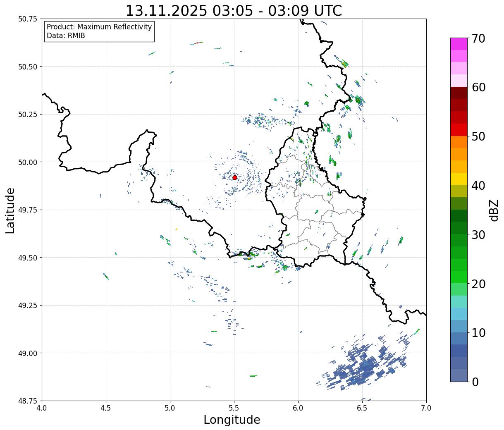Click the darkest green colorbar segment

(459, 216)
